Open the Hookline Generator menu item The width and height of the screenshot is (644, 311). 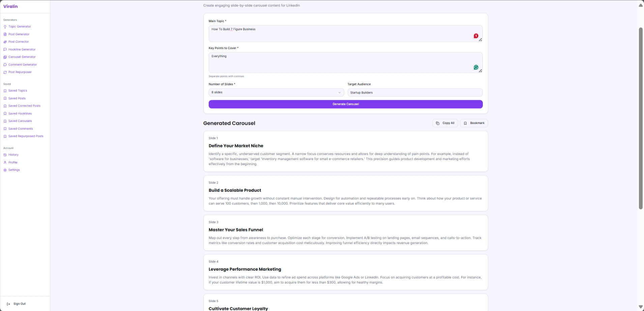(x=22, y=50)
